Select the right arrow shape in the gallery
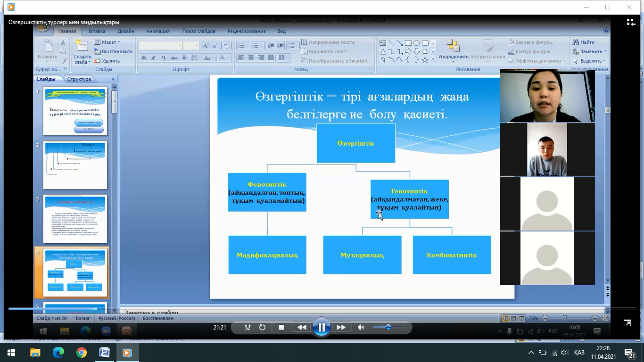The height and width of the screenshot is (362, 644). click(408, 51)
